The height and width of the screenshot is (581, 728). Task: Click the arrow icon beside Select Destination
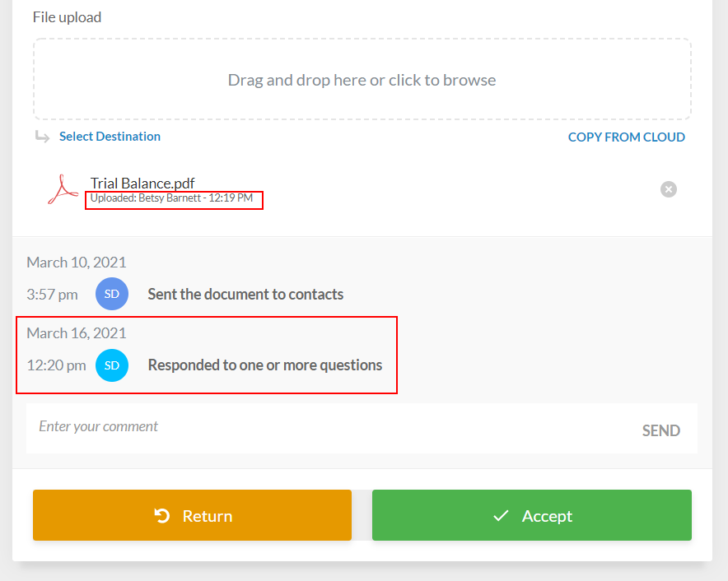click(x=42, y=137)
